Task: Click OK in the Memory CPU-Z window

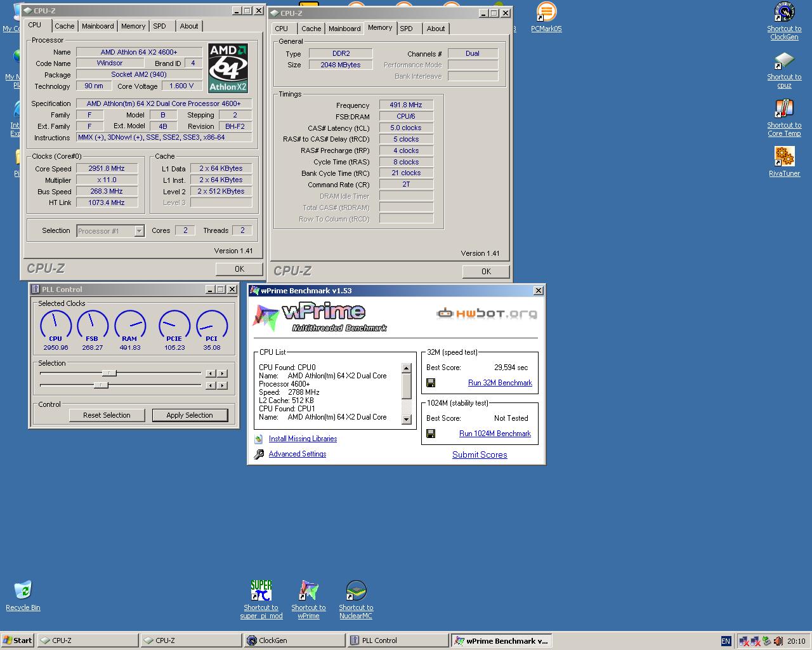Action: (x=486, y=272)
